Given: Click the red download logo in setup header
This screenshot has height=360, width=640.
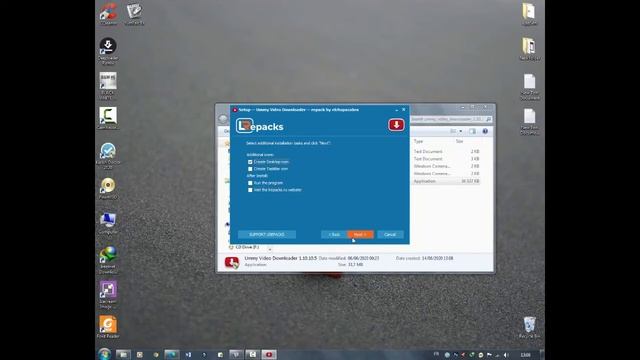Looking at the screenshot, I should [396, 125].
